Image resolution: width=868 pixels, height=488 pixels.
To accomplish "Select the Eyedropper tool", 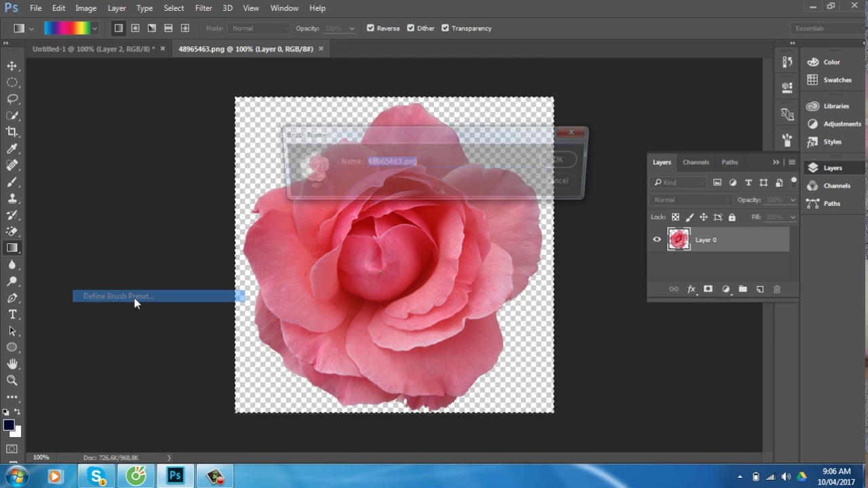I will (x=12, y=149).
